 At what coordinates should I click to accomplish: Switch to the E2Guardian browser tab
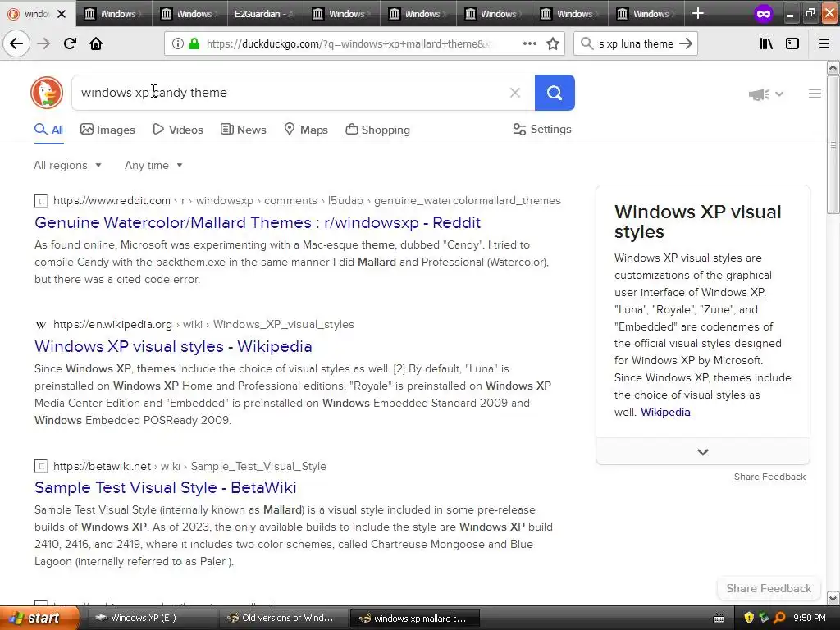point(265,13)
